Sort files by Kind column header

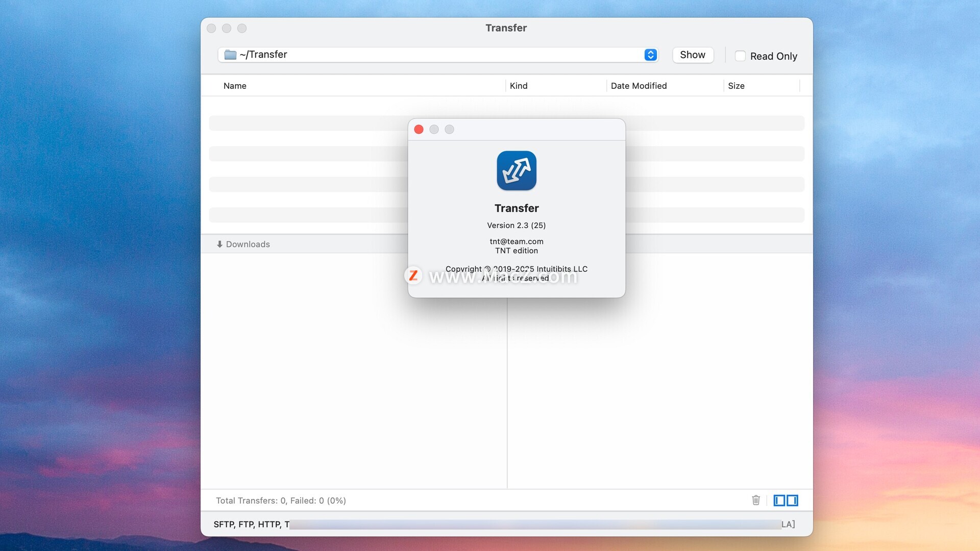(x=519, y=86)
